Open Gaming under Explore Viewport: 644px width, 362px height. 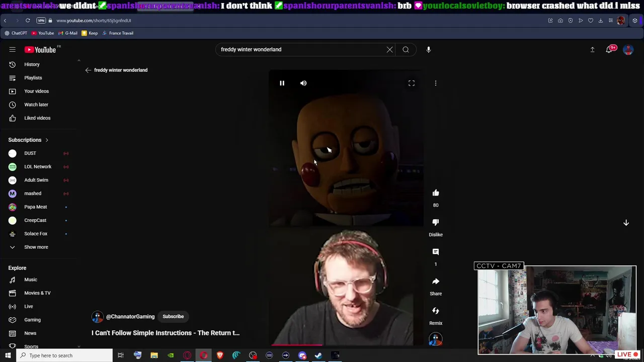[32, 320]
